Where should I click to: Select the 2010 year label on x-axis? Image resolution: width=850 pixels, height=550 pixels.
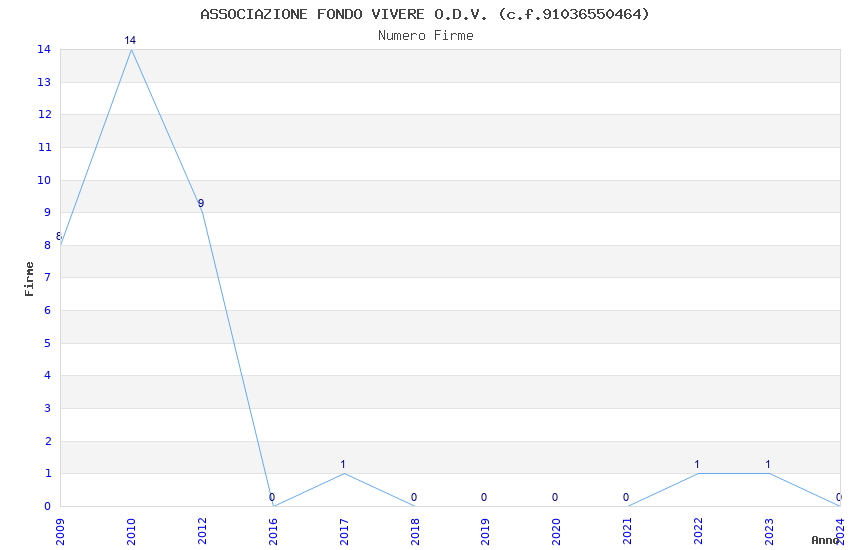click(x=131, y=531)
